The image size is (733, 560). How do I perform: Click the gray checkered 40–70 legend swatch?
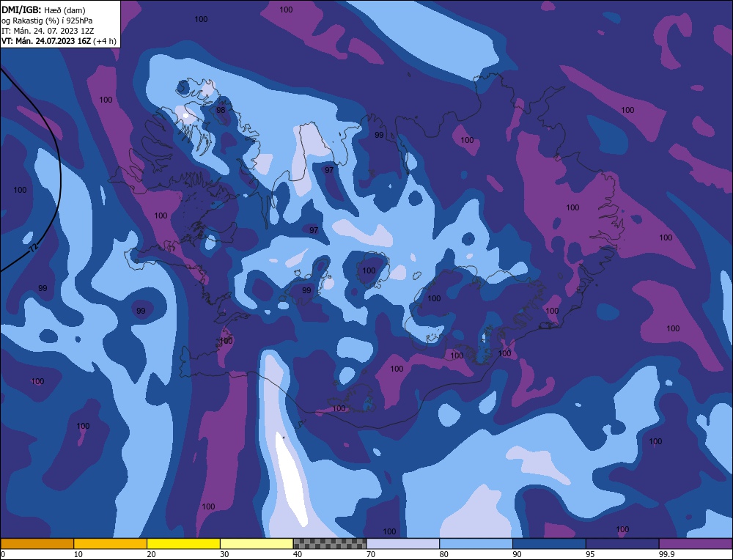tap(330, 543)
